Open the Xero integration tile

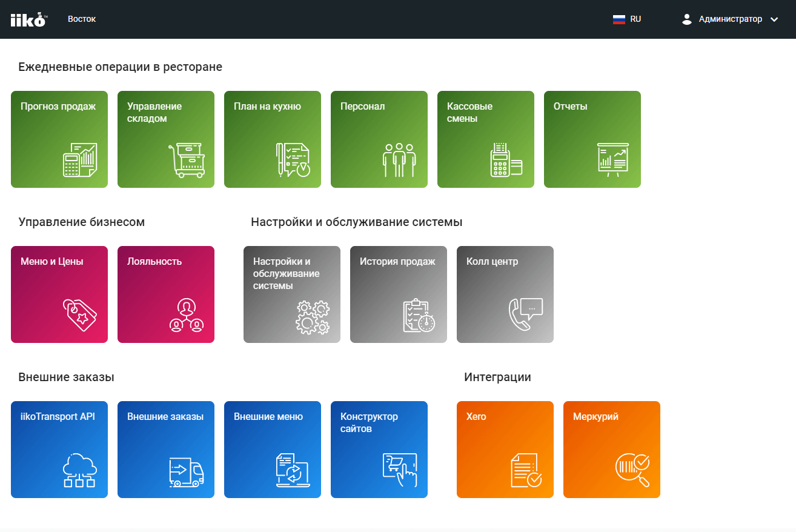[x=505, y=450]
